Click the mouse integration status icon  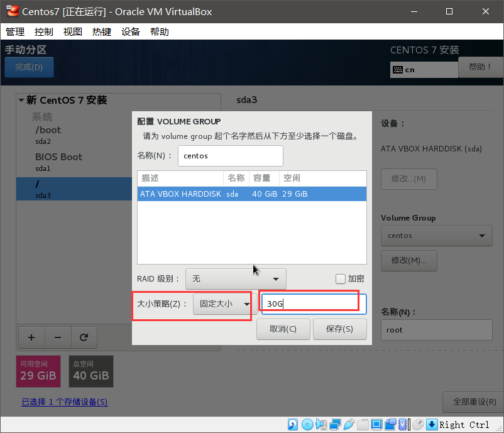coord(419,424)
